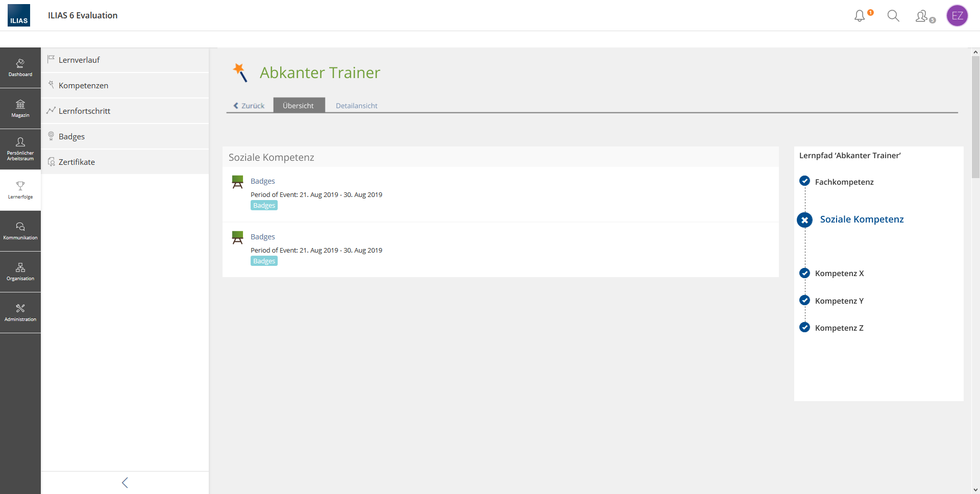The width and height of the screenshot is (980, 494).
Task: Open Fachkompetenz in the Lernpfad
Action: pyautogui.click(x=844, y=182)
